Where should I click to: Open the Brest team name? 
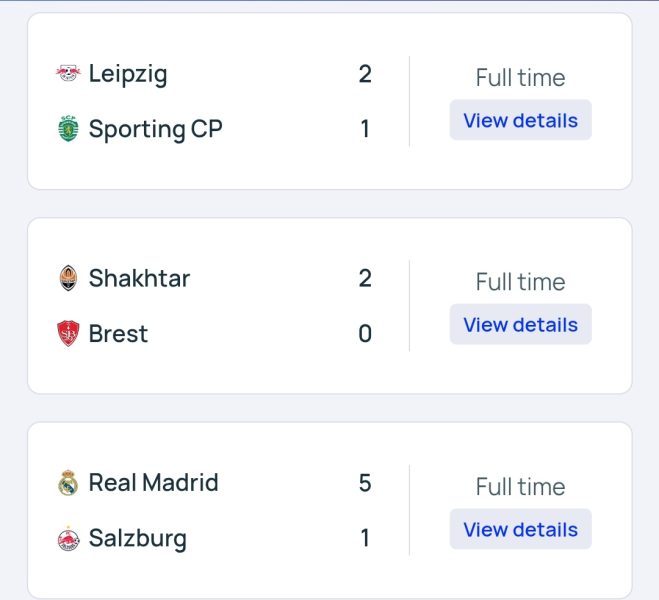coord(118,334)
